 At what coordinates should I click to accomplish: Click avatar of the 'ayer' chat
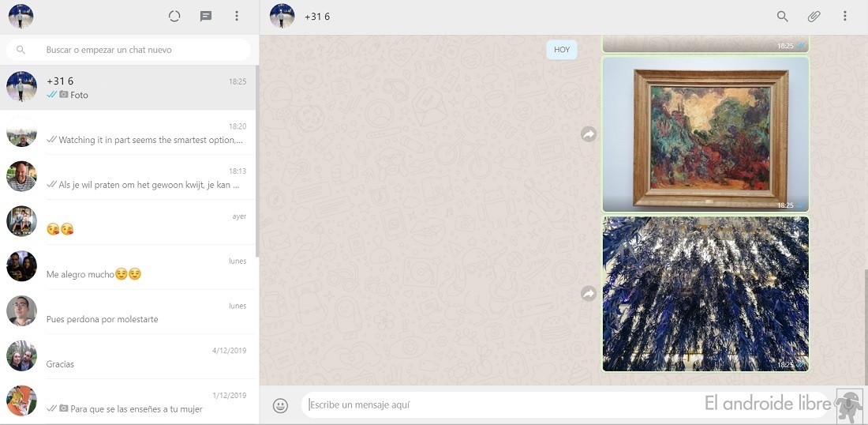click(21, 222)
